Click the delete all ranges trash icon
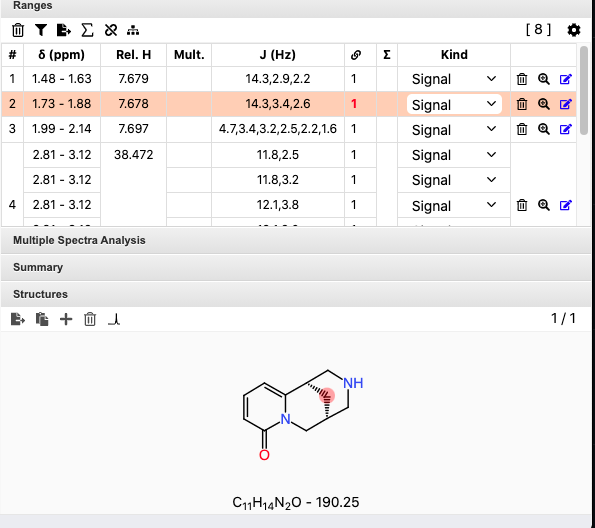The width and height of the screenshot is (595, 528). 18,30
